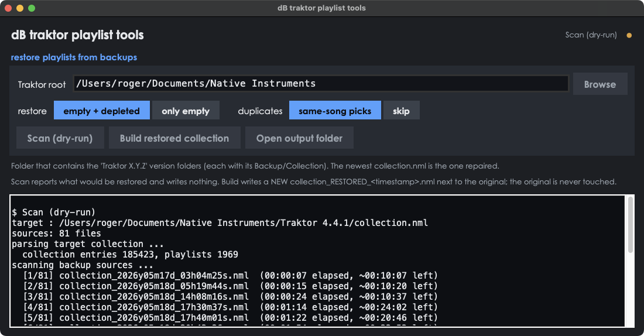Click the Browse button
This screenshot has width=644, height=336.
[x=600, y=84]
